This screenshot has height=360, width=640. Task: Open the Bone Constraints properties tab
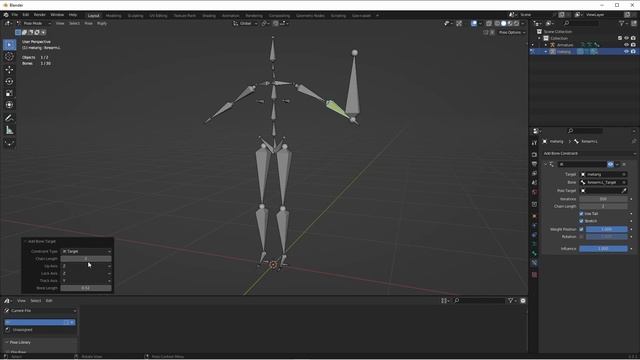pos(534,263)
